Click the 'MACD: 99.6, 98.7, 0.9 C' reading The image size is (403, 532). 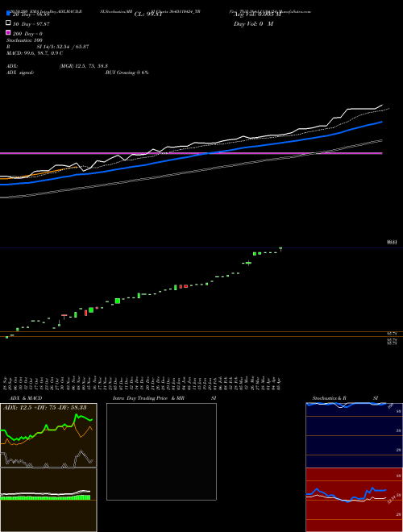(x=35, y=53)
